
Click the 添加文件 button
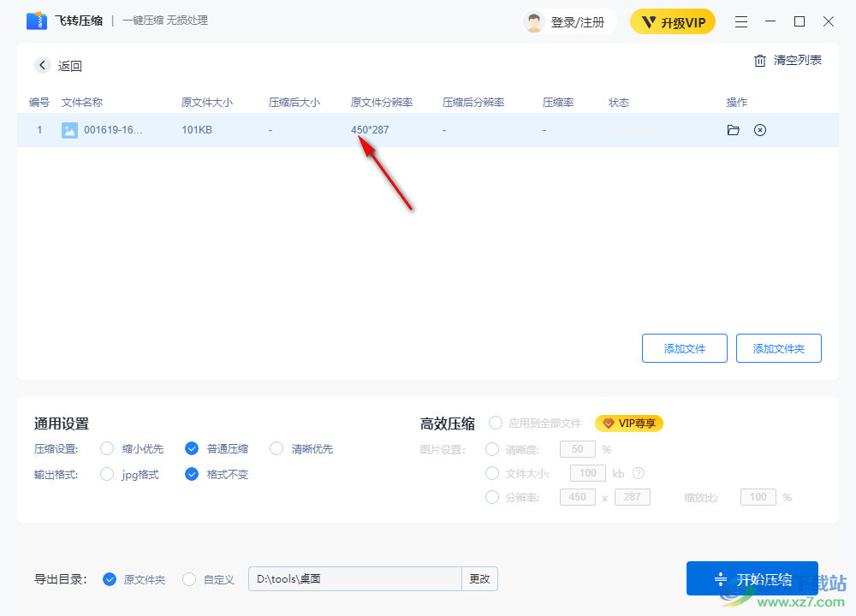point(685,348)
